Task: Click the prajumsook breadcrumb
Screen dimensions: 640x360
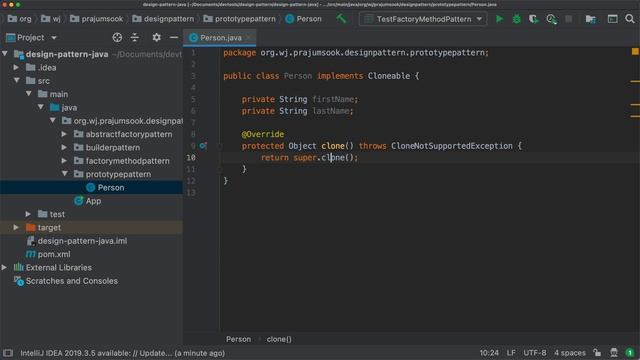Action: pyautogui.click(x=96, y=19)
